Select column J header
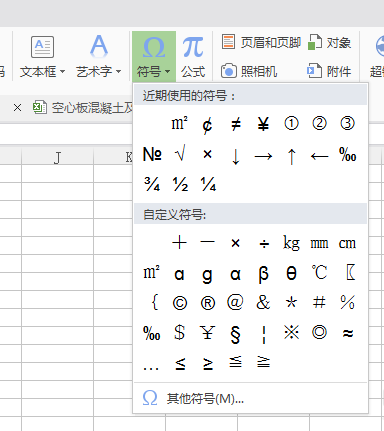384x431 pixels. [x=58, y=157]
